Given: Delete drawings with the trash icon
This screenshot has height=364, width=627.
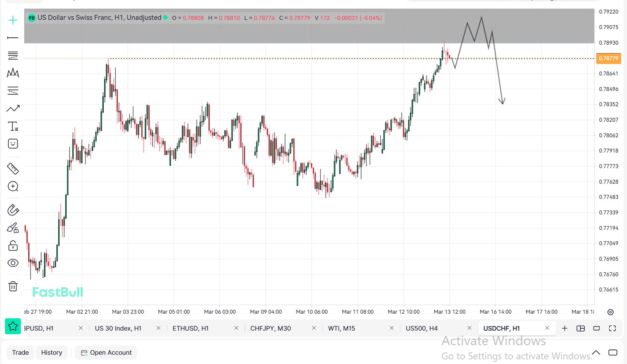Looking at the screenshot, I should click(13, 286).
